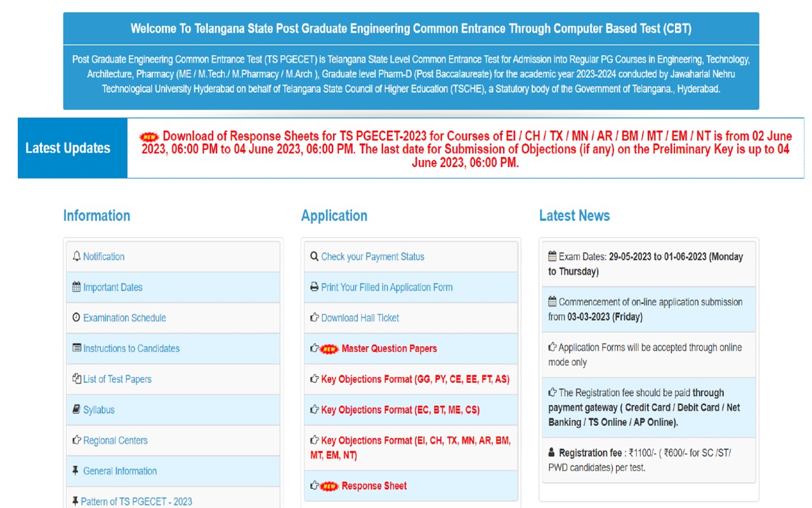The width and height of the screenshot is (812, 508).
Task: Click the Latest Updates label box
Action: pos(68,148)
